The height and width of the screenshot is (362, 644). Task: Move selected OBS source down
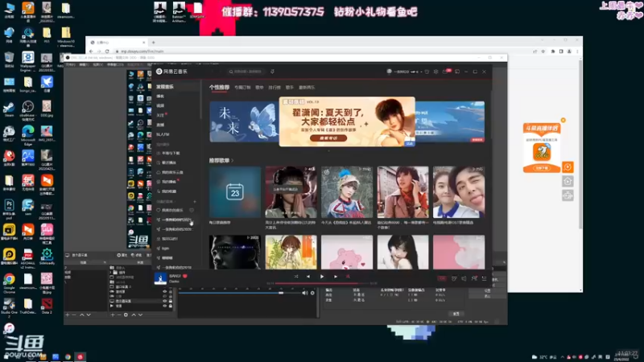coord(140,315)
